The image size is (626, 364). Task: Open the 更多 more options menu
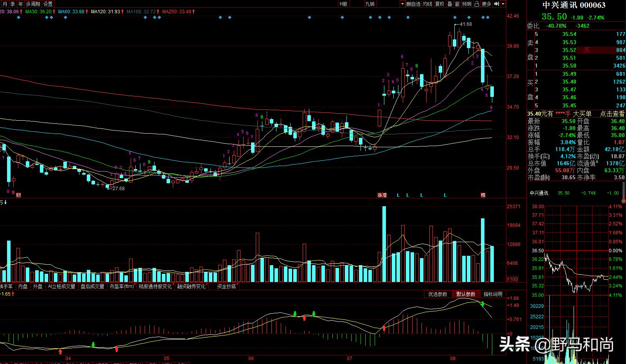coord(486,4)
